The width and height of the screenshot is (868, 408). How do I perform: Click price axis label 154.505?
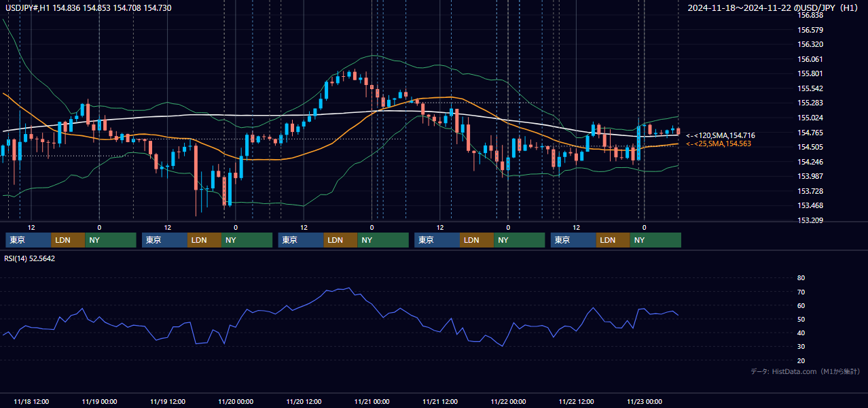810,147
